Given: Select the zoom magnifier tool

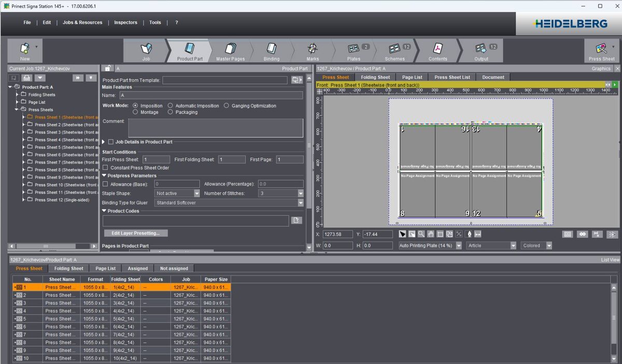Looking at the screenshot, I should point(421,234).
